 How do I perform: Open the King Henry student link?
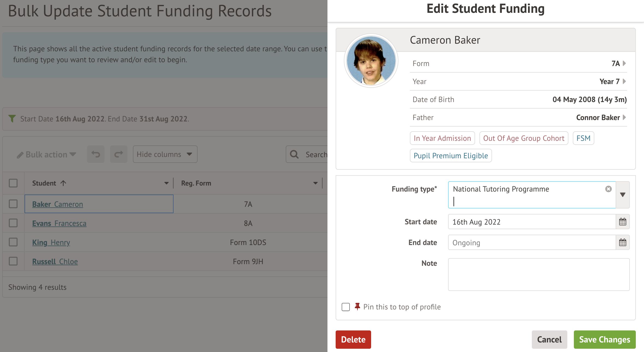point(51,242)
